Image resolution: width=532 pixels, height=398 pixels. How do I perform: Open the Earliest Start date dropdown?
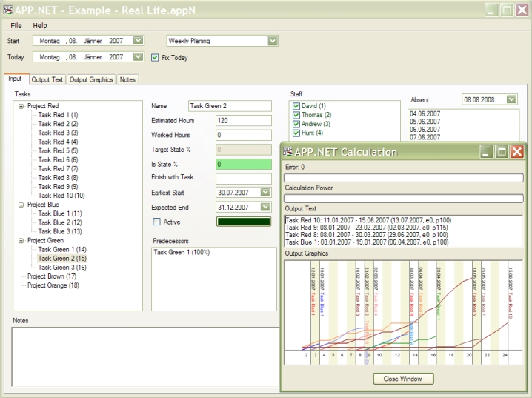click(x=265, y=194)
